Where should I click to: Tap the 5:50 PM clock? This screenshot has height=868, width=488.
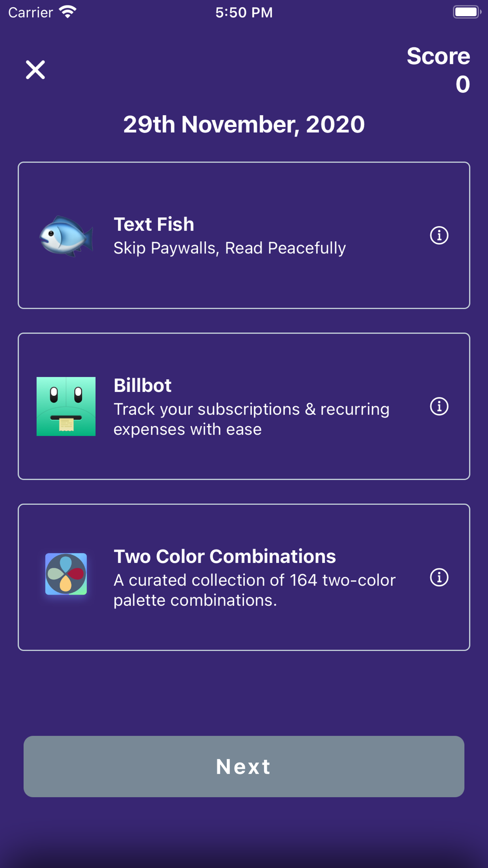coord(244,12)
